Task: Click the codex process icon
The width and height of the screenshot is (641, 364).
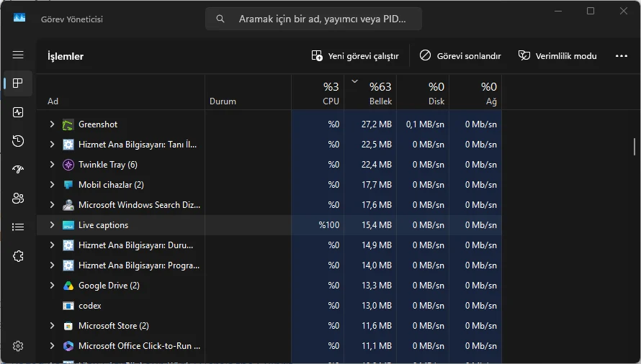Action: (x=68, y=306)
